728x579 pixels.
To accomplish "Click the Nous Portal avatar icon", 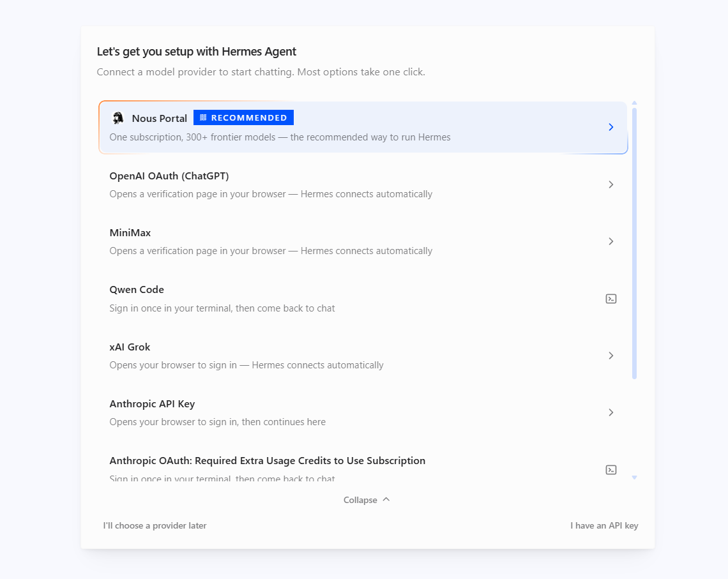I will 118,118.
